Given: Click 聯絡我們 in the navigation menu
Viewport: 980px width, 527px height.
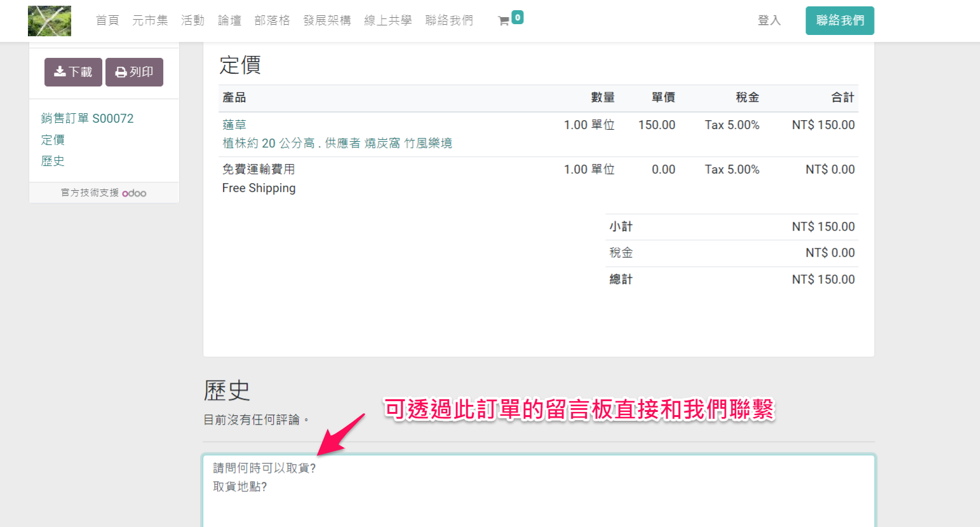Looking at the screenshot, I should [x=449, y=20].
